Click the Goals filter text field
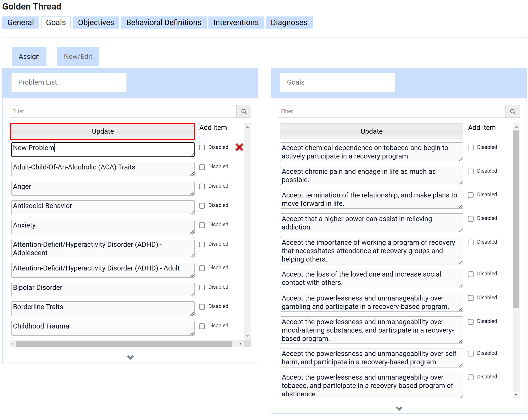 pyautogui.click(x=391, y=111)
